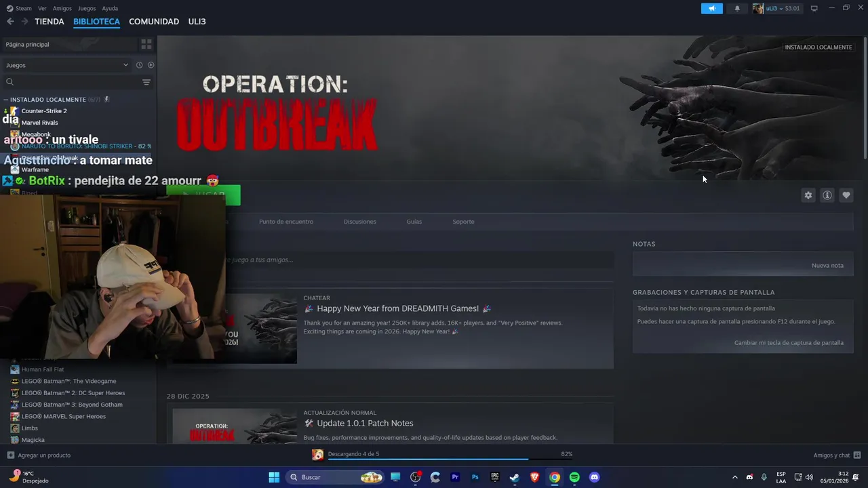The width and height of the screenshot is (868, 488).
Task: Open Update 1.0.1 Patch Notes post
Action: [x=359, y=423]
